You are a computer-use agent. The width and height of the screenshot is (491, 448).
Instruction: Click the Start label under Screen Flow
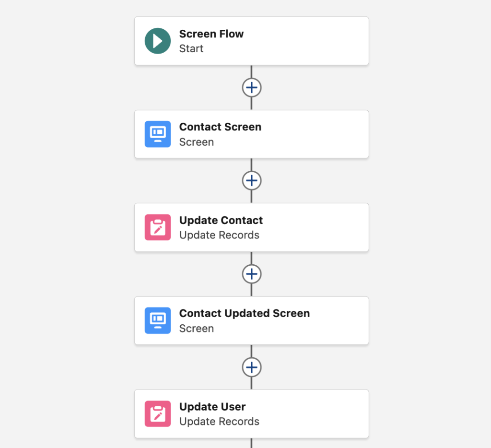191,48
